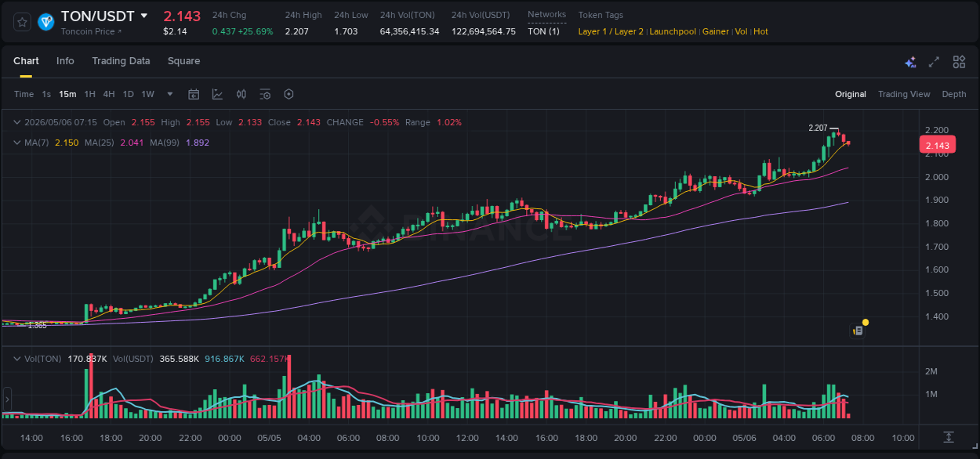980x459 pixels.
Task: Select the 1W interval
Action: (147, 94)
